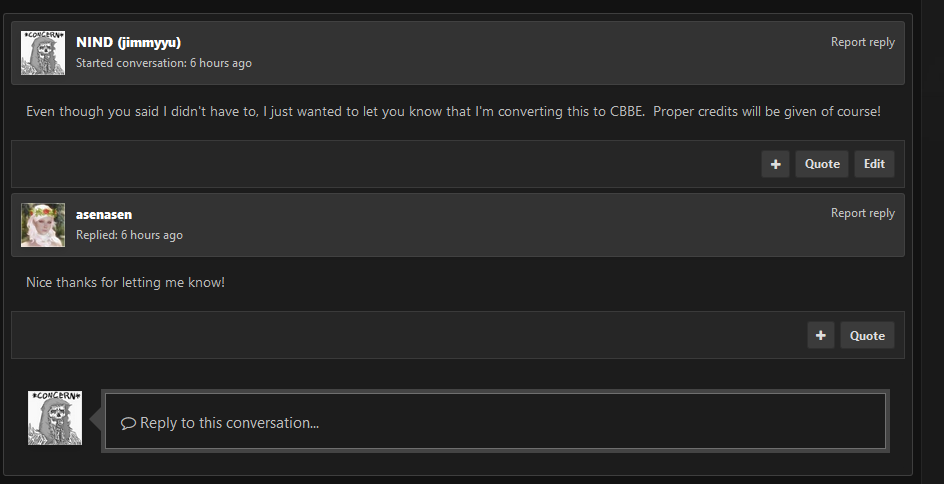The image size is (944, 484).
Task: Open the asenasen profile link
Action: [104, 214]
